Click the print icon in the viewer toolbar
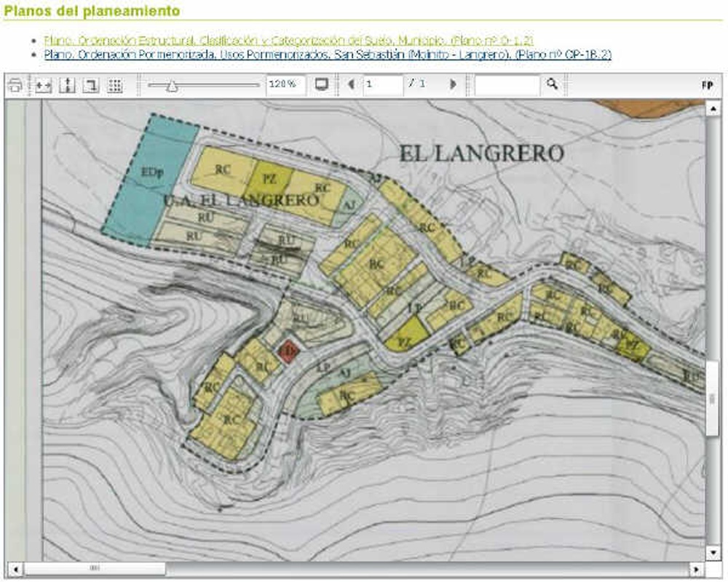The width and height of the screenshot is (728, 582). [15, 85]
